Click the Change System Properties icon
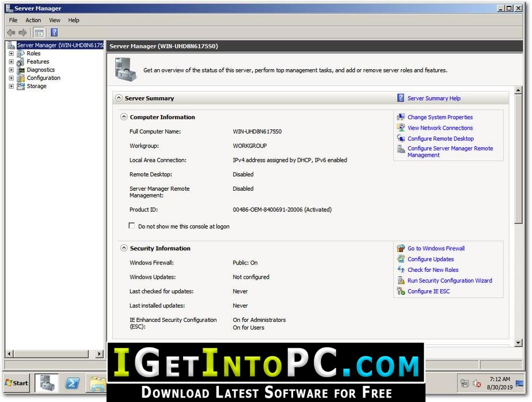The image size is (532, 402). point(401,117)
